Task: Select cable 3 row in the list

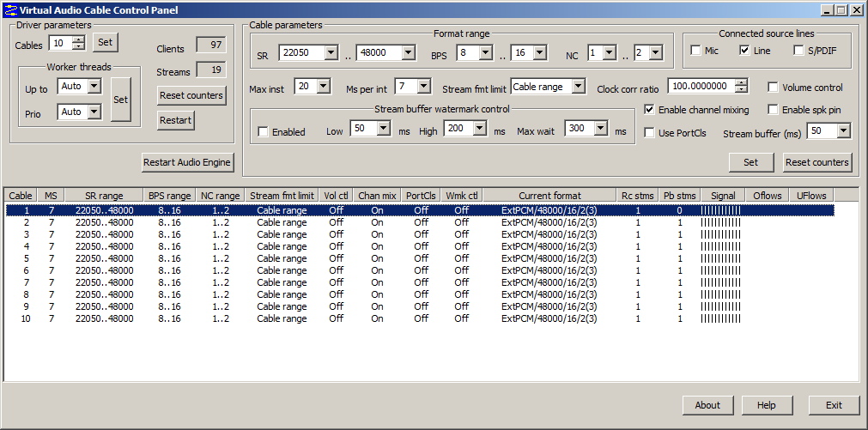Action: click(420, 234)
